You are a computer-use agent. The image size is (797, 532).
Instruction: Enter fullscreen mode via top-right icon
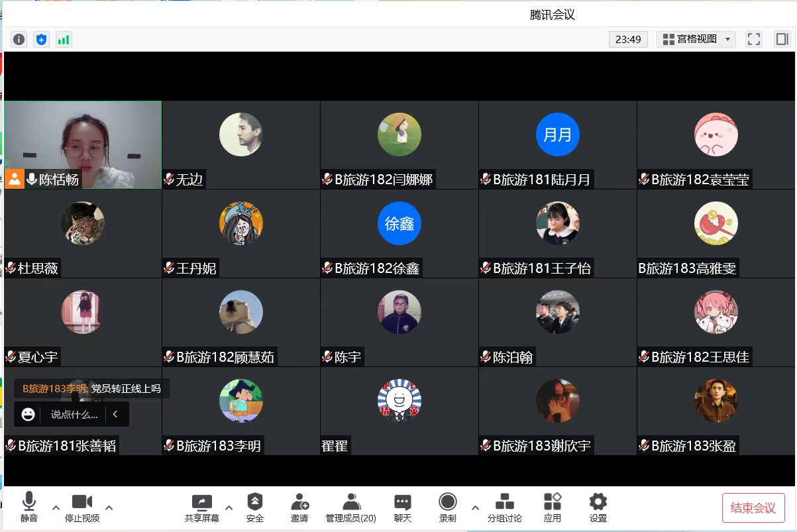753,39
